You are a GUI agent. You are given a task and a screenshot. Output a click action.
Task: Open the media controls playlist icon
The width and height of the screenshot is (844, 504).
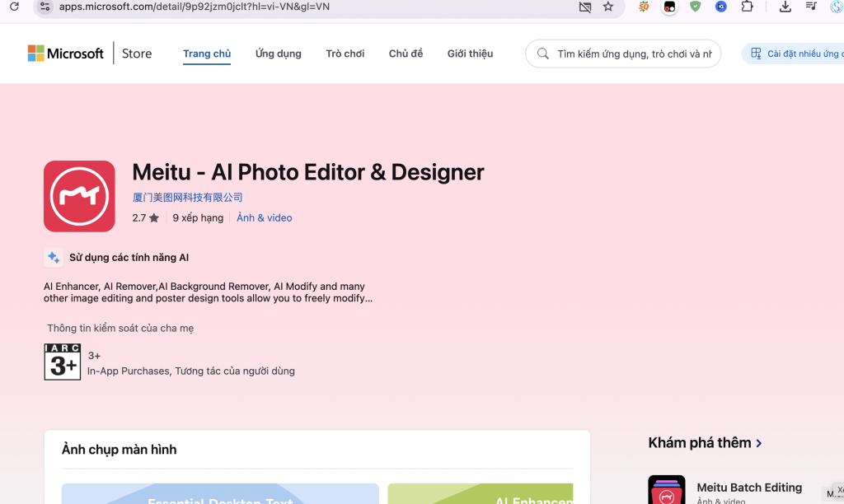[x=811, y=7]
